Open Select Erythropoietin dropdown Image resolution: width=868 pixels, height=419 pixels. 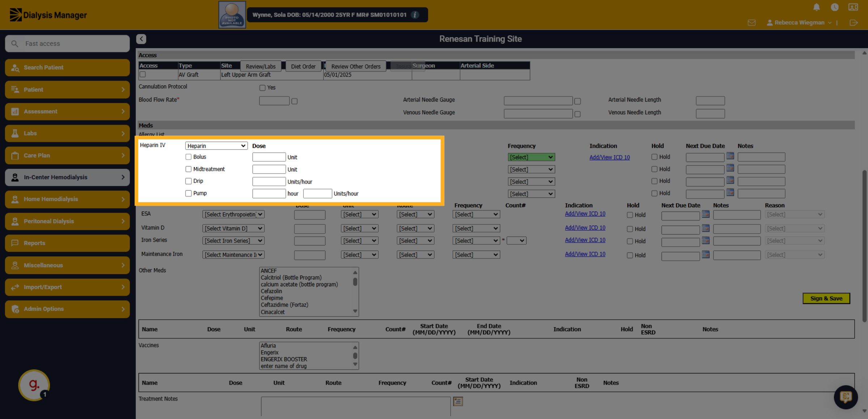(233, 214)
